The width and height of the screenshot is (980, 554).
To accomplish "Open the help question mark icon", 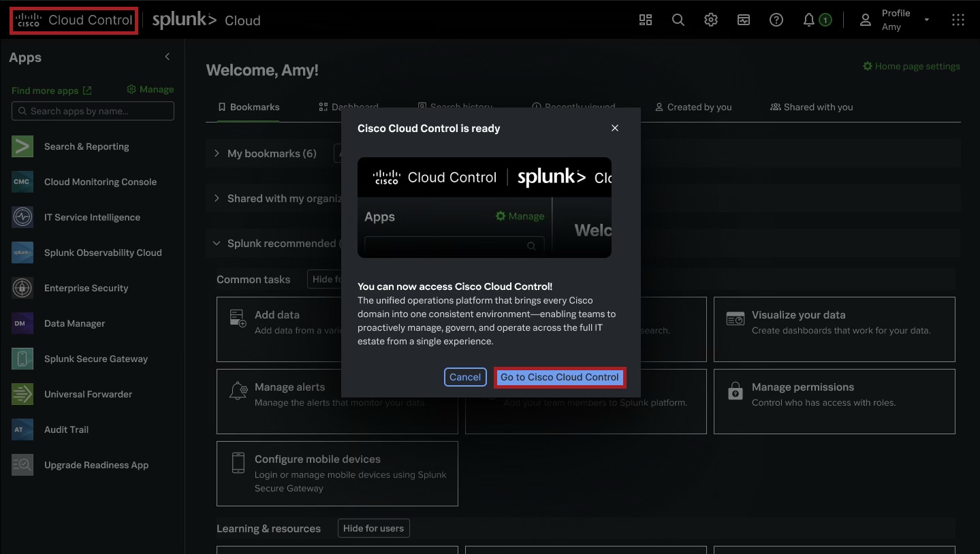I will [776, 20].
